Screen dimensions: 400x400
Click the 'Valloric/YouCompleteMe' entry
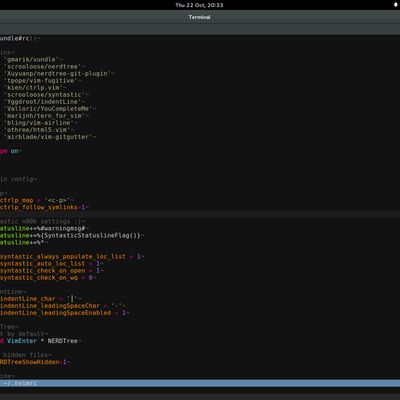tap(50, 109)
